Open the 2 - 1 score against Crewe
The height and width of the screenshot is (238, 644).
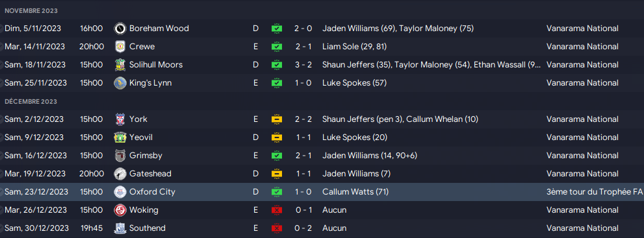303,47
